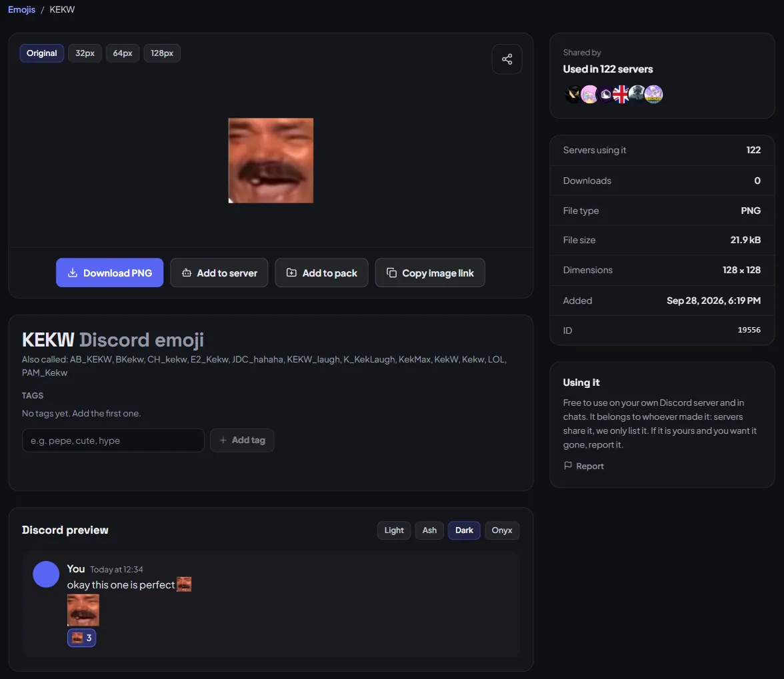
Task: Click the Added date Sep 28, 2026
Action: click(x=713, y=301)
